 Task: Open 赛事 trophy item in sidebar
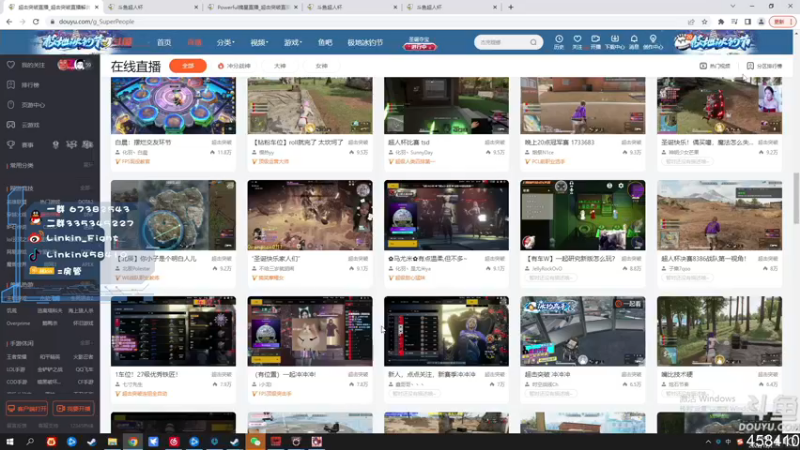21,145
